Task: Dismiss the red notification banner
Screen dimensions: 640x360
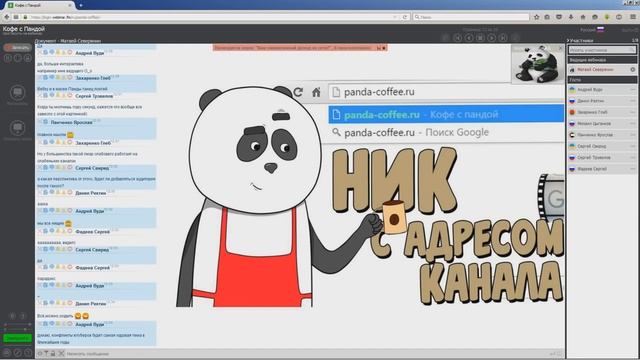Action: [384, 48]
